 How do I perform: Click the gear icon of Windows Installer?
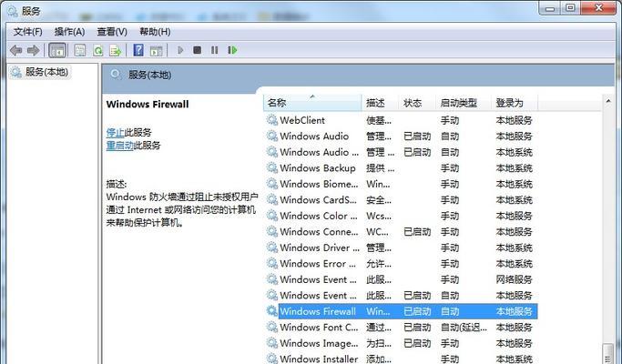(x=272, y=359)
